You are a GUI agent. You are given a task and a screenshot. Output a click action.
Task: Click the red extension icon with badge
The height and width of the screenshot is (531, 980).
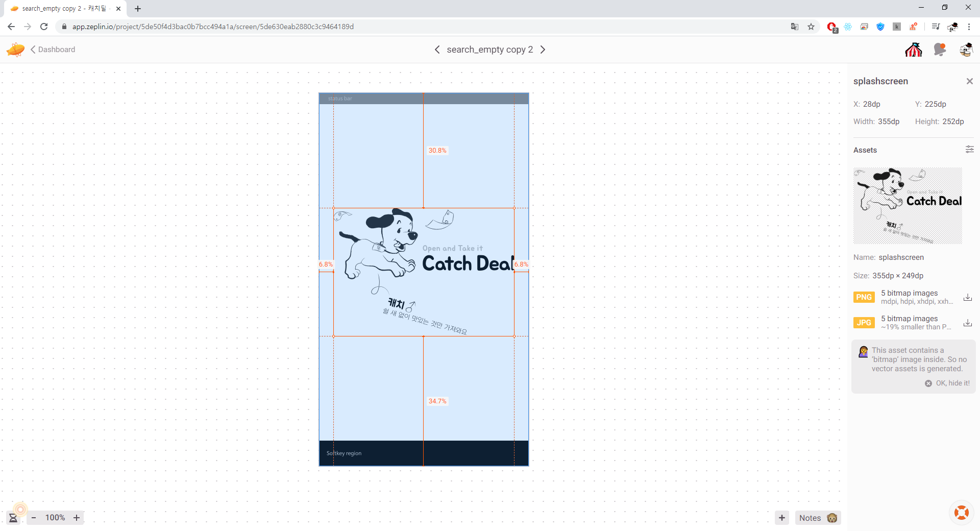coord(832,27)
